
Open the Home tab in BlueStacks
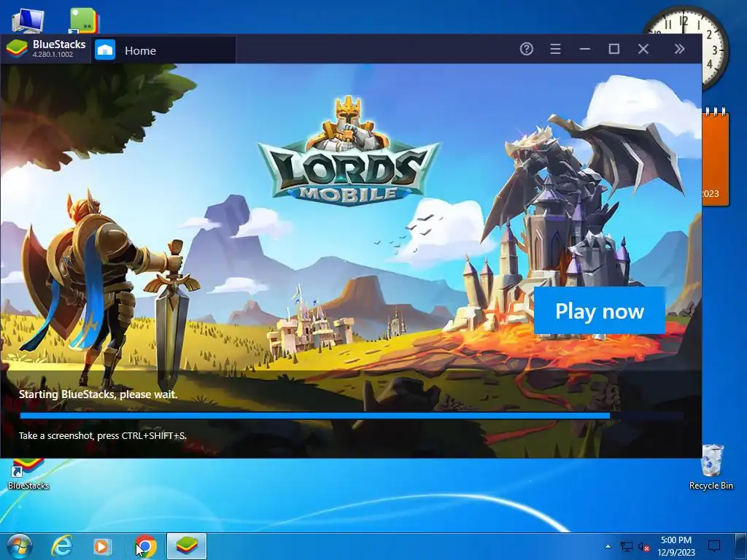[164, 50]
